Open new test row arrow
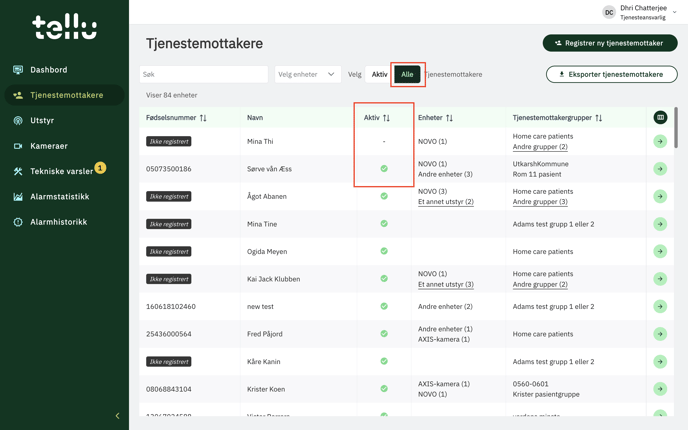 pyautogui.click(x=660, y=306)
